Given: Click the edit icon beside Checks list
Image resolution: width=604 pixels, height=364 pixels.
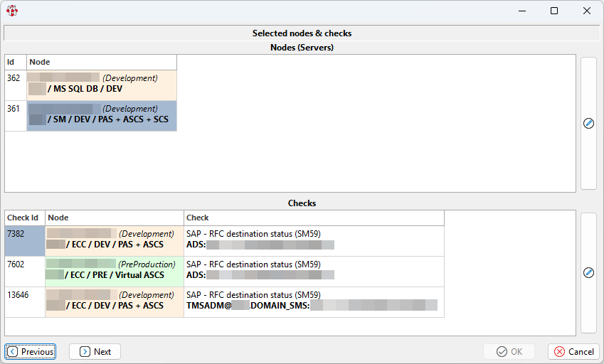Looking at the screenshot, I should pos(588,272).
